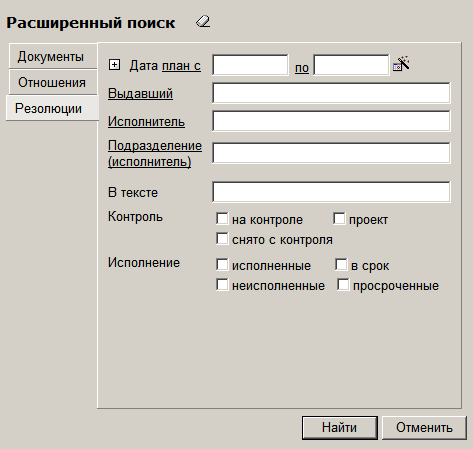Check the проект checkbox
This screenshot has width=473, height=449.
[339, 219]
